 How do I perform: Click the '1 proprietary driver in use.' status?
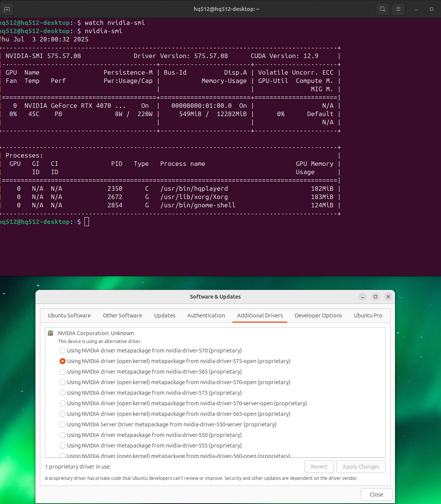pos(78,467)
